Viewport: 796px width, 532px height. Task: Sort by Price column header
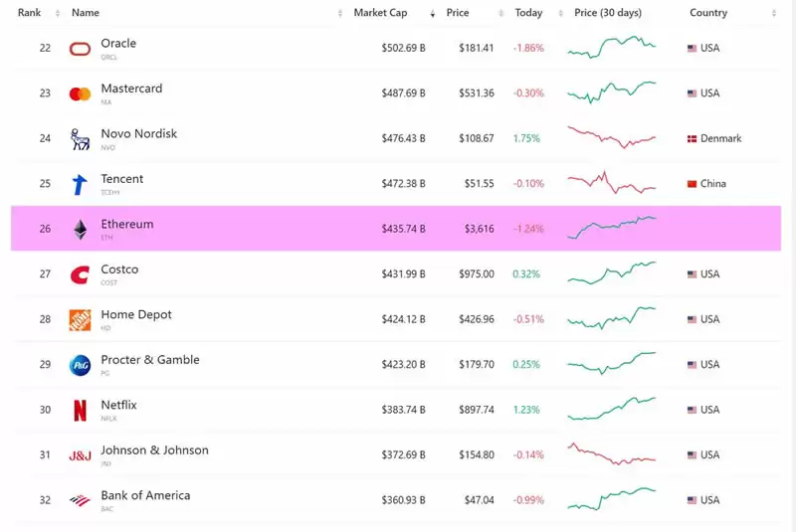[x=458, y=13]
